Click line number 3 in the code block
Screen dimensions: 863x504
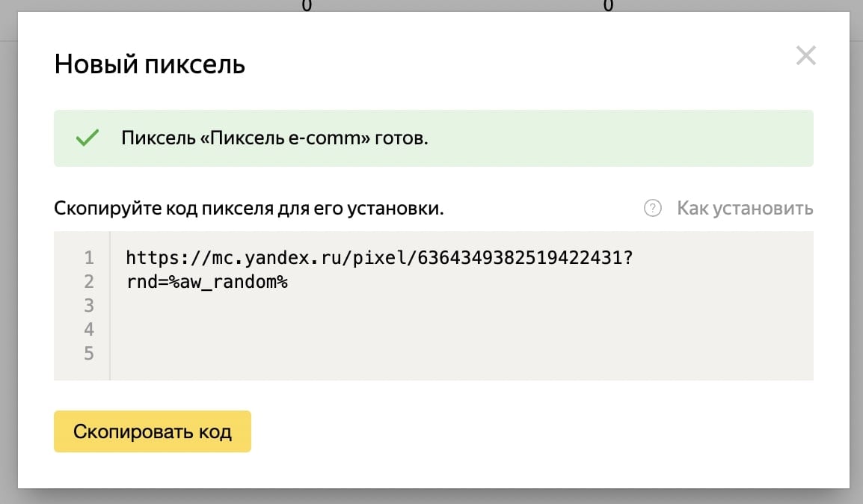[88, 305]
